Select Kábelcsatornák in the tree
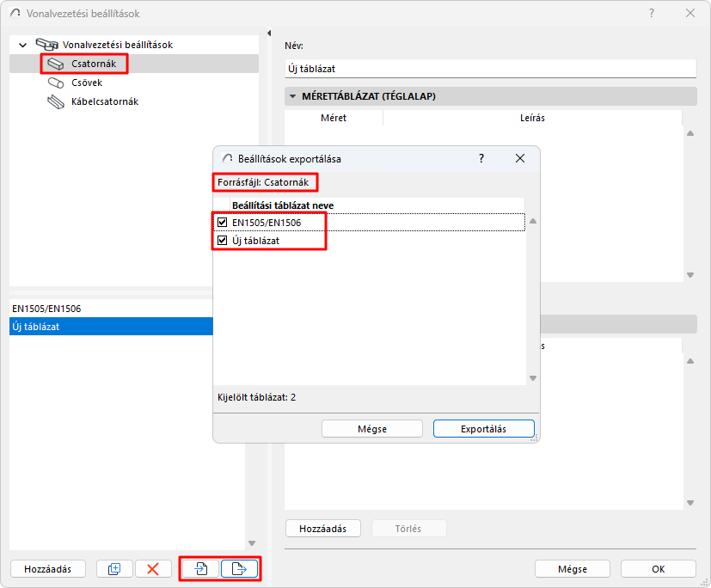The image size is (711, 588). tap(105, 102)
